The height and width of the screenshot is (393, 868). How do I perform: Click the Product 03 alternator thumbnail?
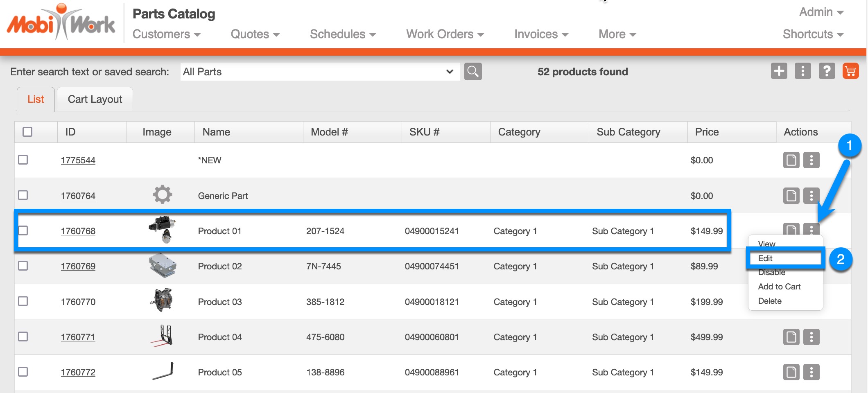pyautogui.click(x=162, y=300)
